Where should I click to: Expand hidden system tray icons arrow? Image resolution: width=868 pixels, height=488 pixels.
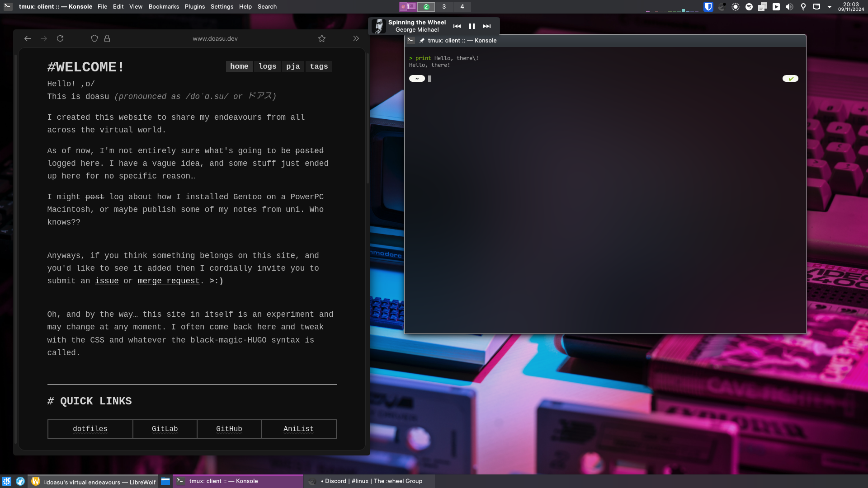[x=830, y=7]
